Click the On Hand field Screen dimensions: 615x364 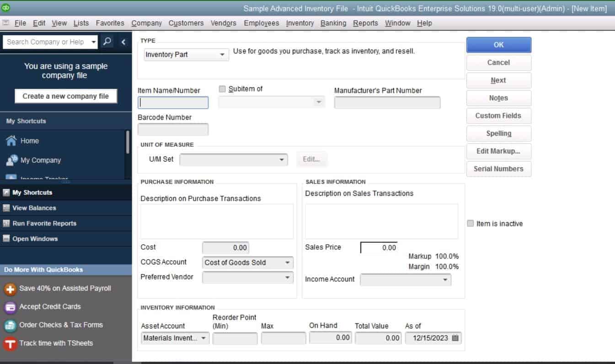(330, 338)
